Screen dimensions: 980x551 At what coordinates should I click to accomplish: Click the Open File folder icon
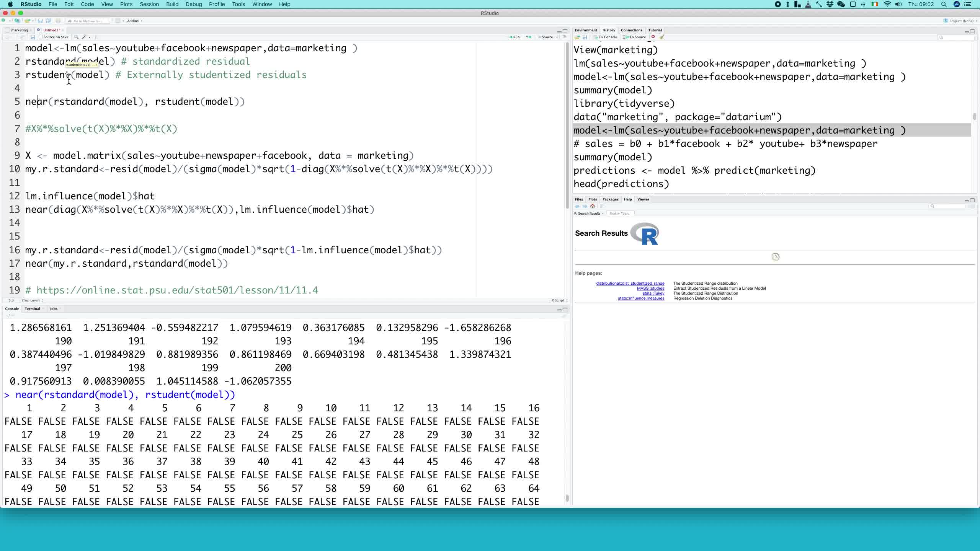[27, 21]
